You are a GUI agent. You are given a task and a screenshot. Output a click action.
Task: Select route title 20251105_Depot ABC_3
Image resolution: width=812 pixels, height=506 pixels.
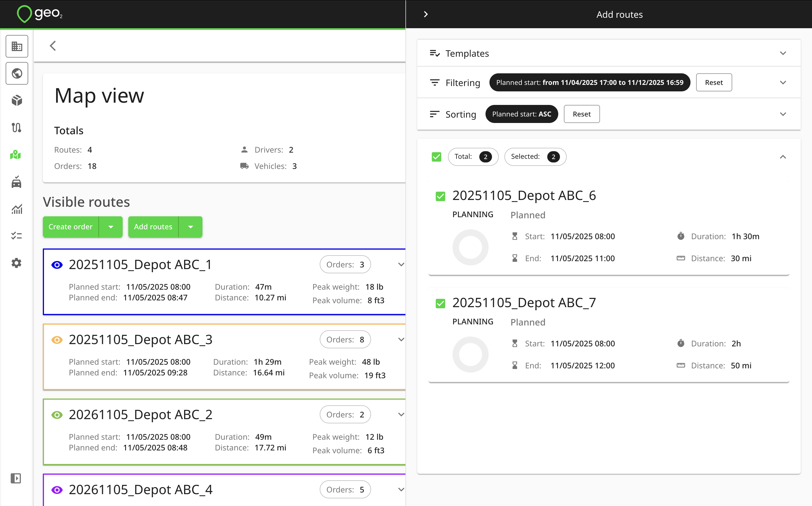pyautogui.click(x=140, y=339)
